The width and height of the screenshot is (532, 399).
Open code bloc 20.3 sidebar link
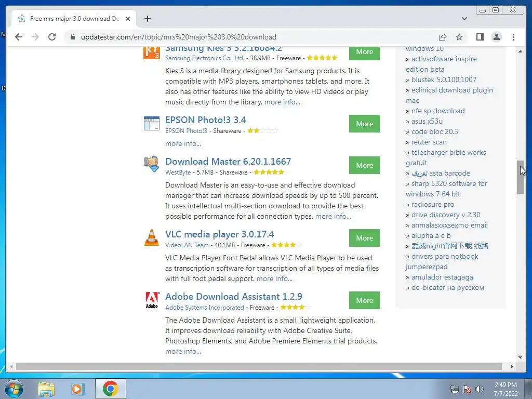[x=435, y=131]
